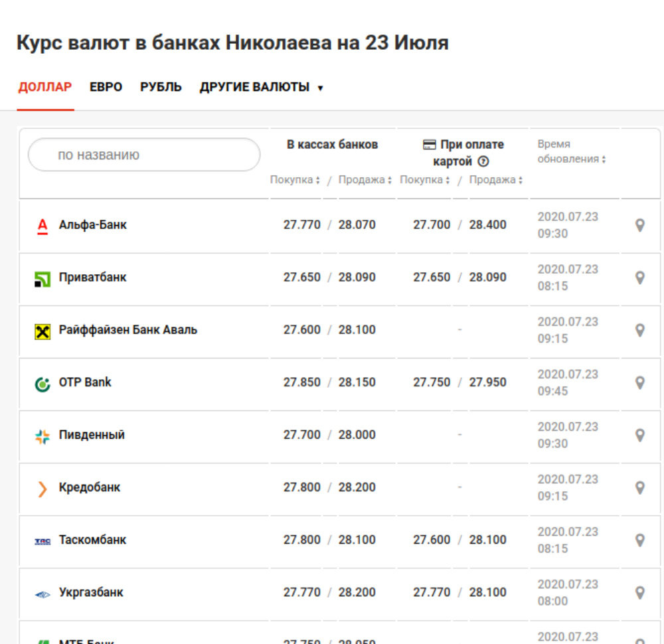The height and width of the screenshot is (644, 664).
Task: Sort card payment Покупка column
Action: click(x=425, y=181)
